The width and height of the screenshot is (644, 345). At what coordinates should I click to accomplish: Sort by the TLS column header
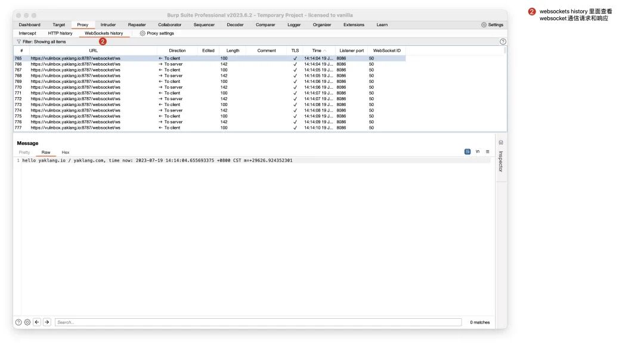coord(295,51)
